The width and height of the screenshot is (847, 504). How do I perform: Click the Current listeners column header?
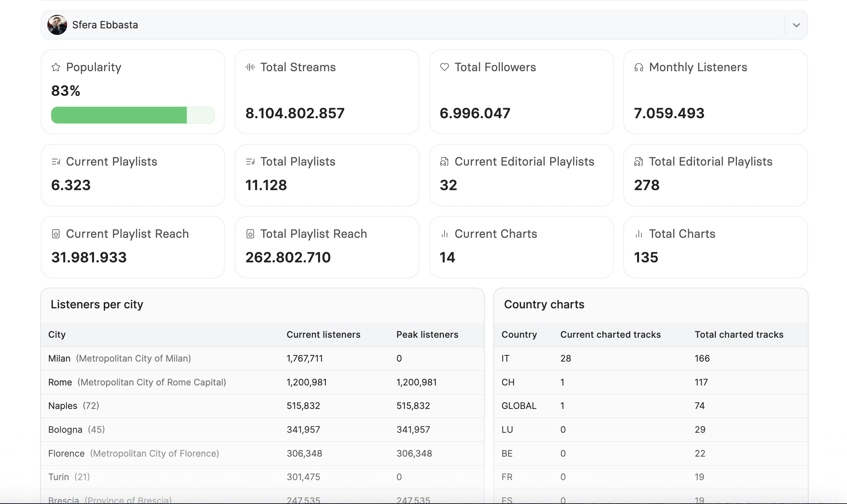point(324,335)
